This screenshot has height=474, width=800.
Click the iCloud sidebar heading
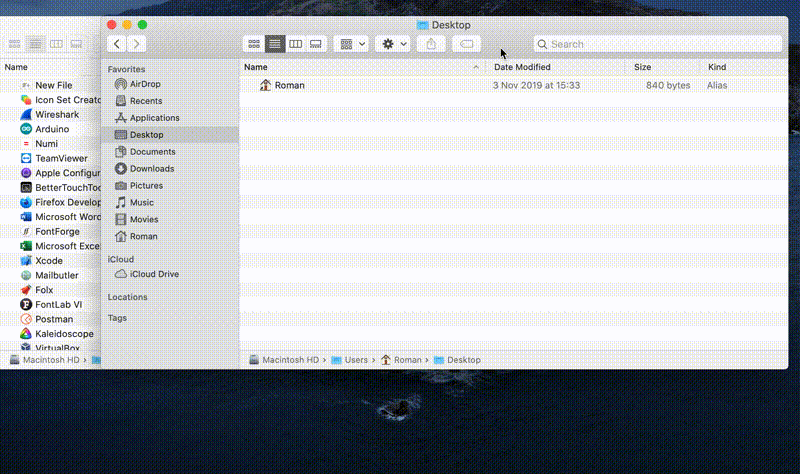(120, 259)
